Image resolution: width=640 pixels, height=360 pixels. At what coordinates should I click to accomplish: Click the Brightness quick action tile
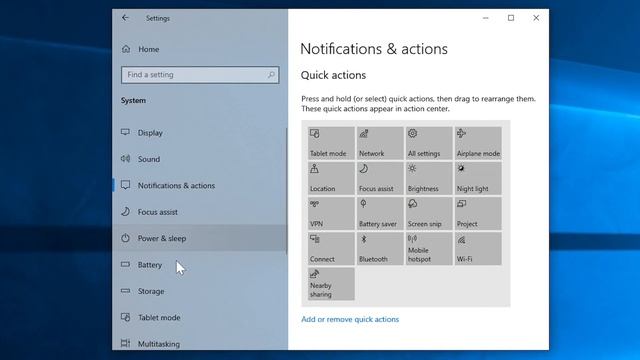pos(429,178)
